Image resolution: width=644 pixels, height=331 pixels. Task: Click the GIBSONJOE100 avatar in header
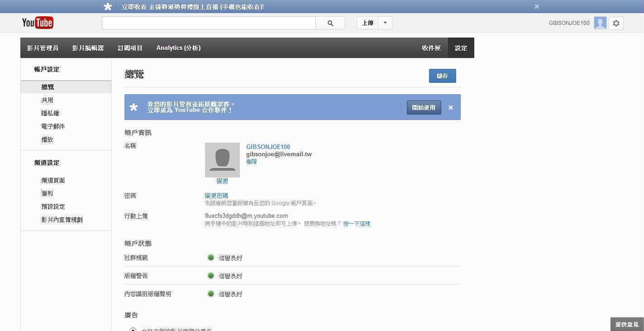tap(600, 23)
